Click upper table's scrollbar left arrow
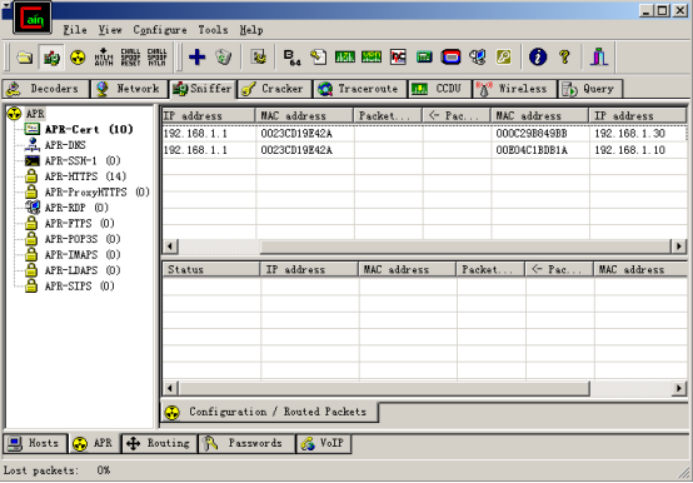693x483 pixels. 170,246
